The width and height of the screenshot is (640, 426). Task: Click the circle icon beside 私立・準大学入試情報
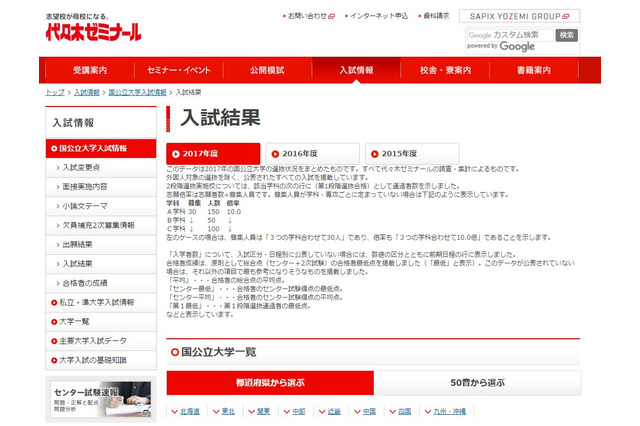[x=54, y=303]
